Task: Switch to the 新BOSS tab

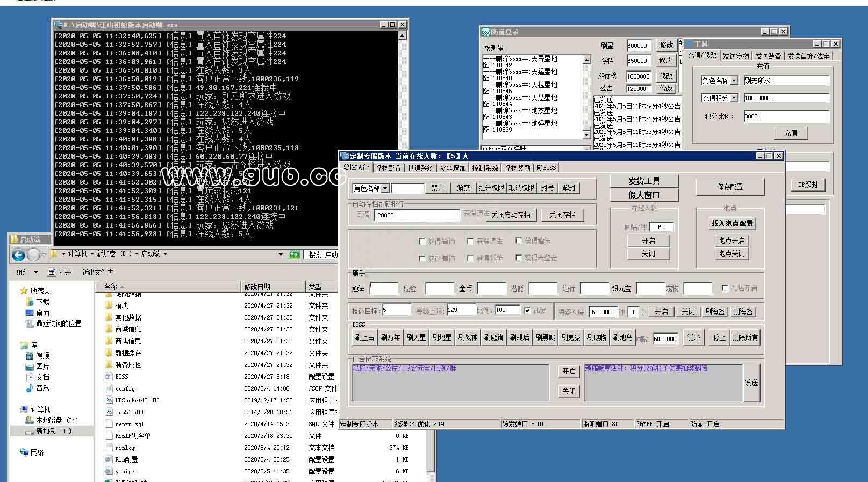Action: point(546,168)
